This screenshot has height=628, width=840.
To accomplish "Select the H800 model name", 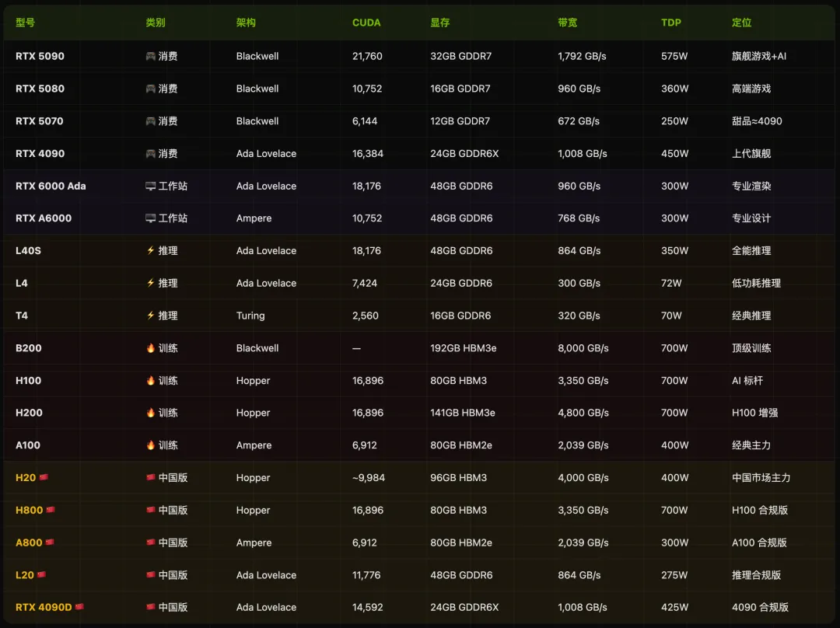I will pos(29,510).
